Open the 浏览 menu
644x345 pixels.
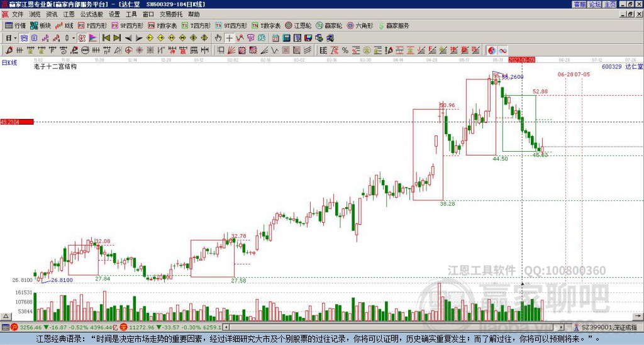click(35, 14)
